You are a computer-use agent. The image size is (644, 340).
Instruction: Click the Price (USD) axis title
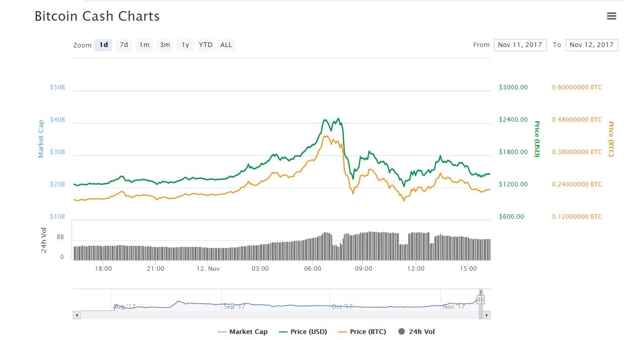click(x=537, y=138)
